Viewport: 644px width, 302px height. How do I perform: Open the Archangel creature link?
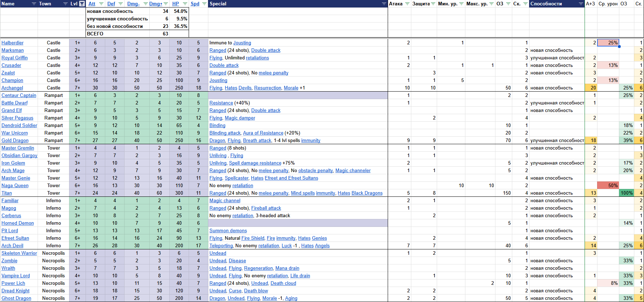click(x=12, y=88)
